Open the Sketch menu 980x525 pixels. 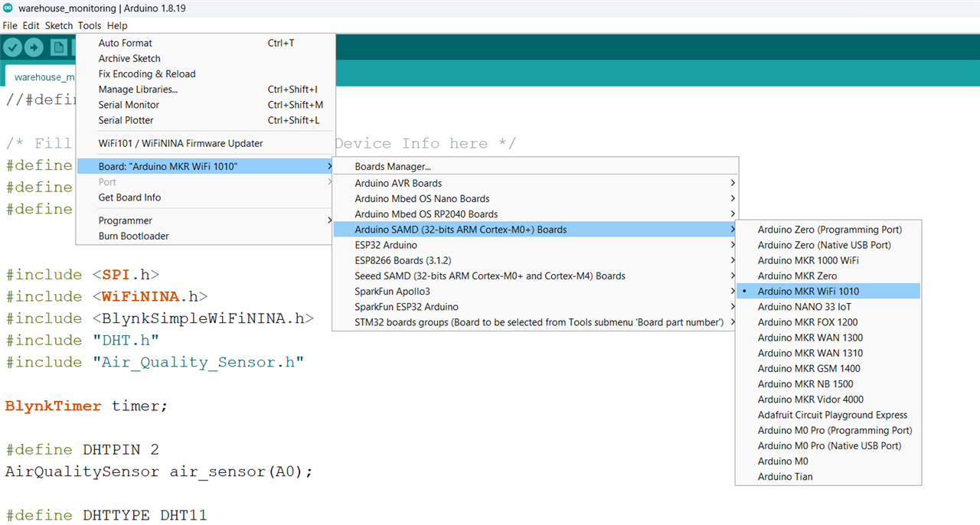(x=59, y=26)
